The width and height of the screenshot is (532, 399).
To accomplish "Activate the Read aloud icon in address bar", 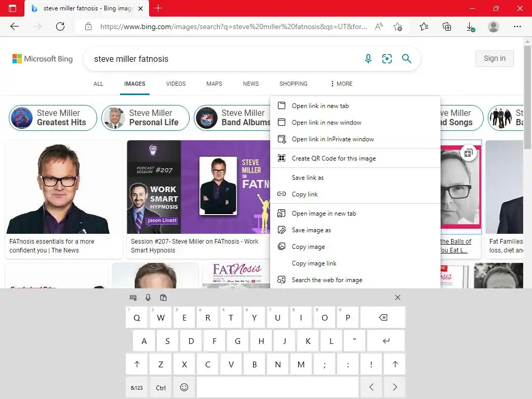I will click(x=379, y=26).
